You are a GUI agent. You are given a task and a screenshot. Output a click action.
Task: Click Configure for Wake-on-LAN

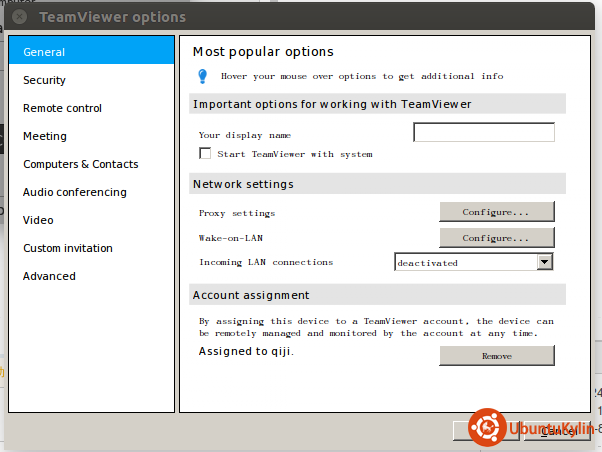[496, 238]
